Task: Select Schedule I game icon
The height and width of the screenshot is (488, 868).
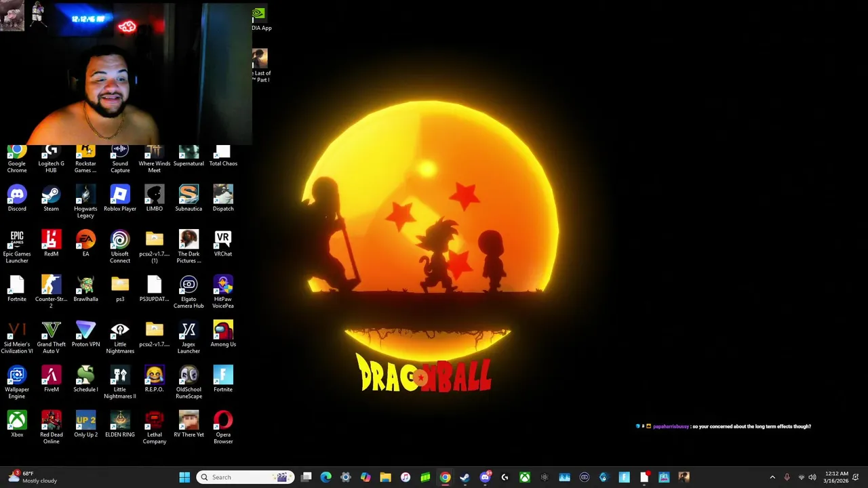Action: tap(85, 380)
